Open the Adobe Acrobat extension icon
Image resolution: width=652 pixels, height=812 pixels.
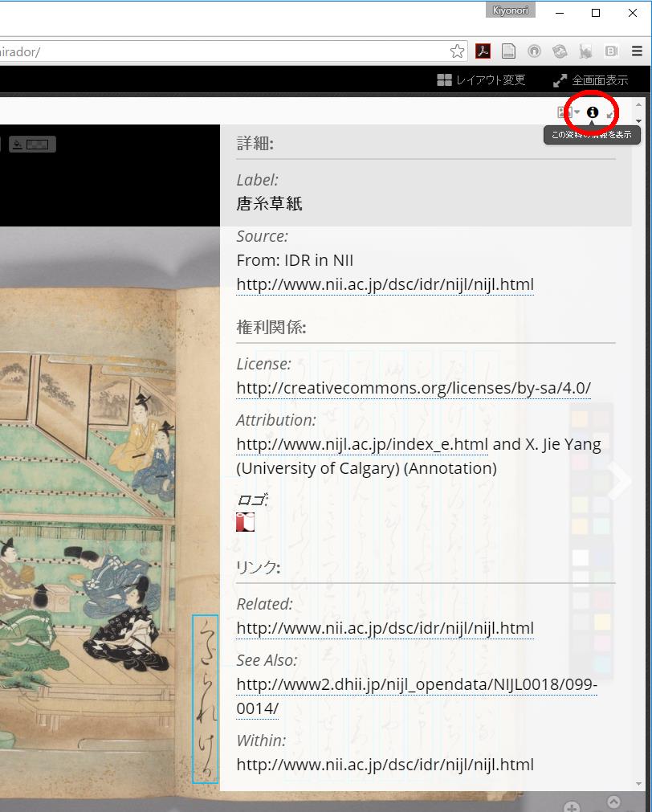click(483, 51)
